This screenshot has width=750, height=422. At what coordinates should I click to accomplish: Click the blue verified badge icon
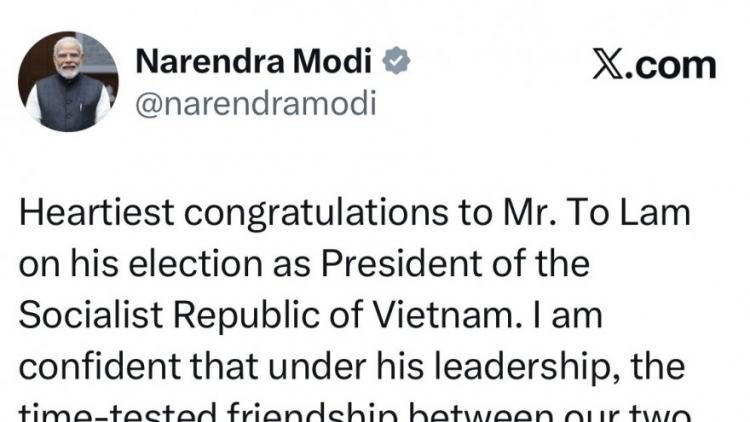click(x=398, y=62)
